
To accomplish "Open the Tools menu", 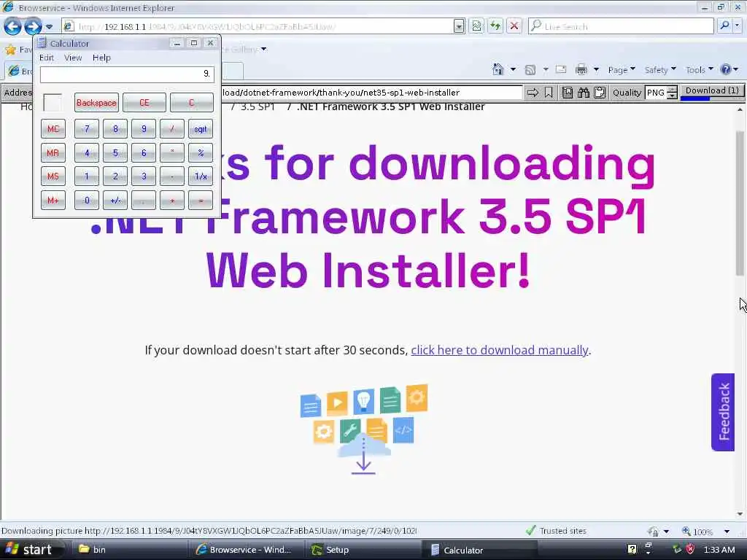I will click(699, 70).
